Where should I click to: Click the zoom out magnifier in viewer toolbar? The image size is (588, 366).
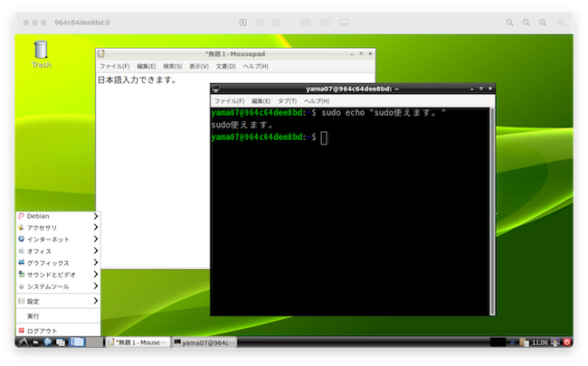509,23
